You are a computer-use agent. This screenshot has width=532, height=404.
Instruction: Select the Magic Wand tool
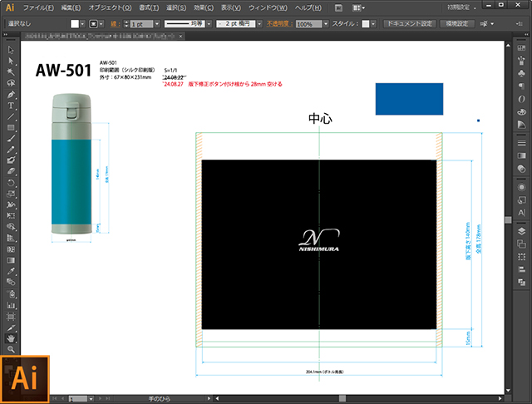[11, 72]
